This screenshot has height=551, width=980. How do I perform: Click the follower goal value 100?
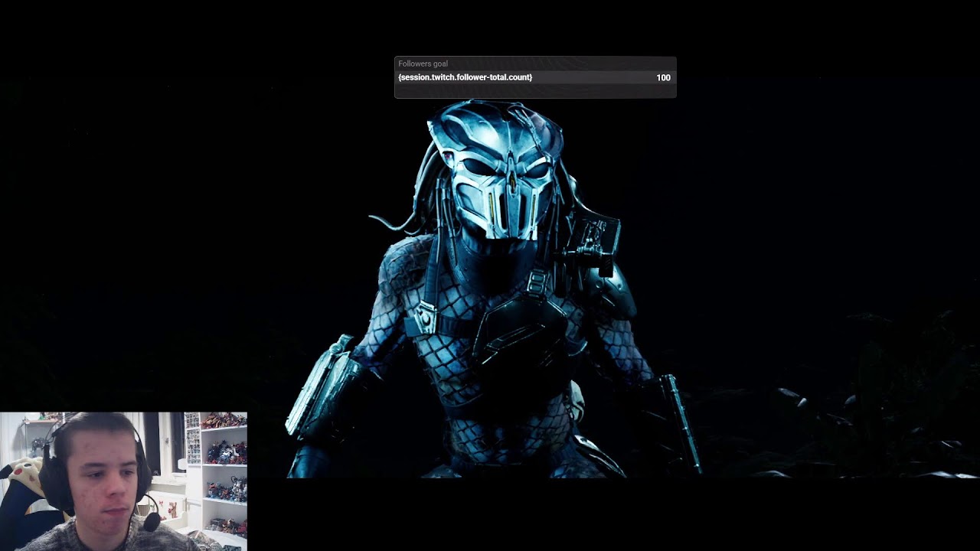[x=663, y=77]
